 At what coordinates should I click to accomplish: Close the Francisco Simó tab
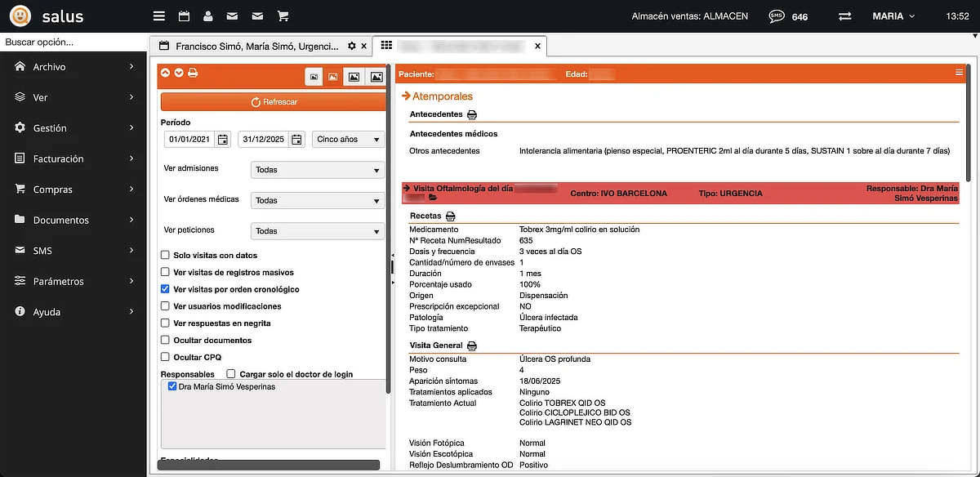(364, 47)
